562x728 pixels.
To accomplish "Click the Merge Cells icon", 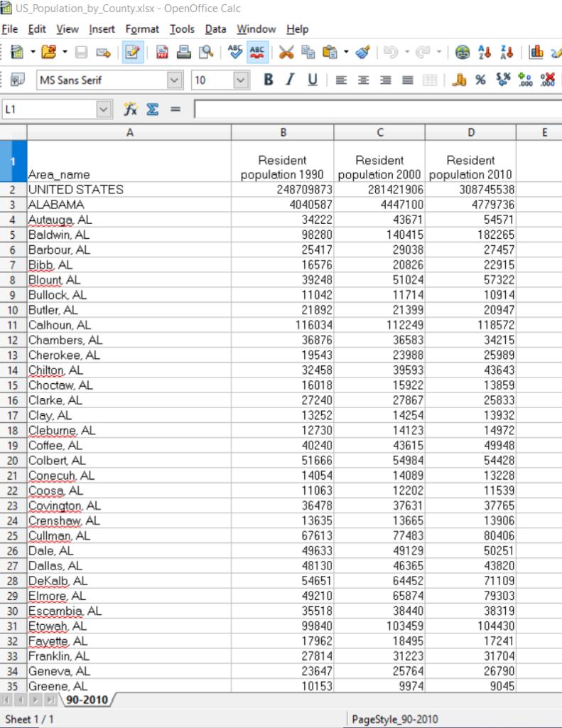I will tap(430, 80).
